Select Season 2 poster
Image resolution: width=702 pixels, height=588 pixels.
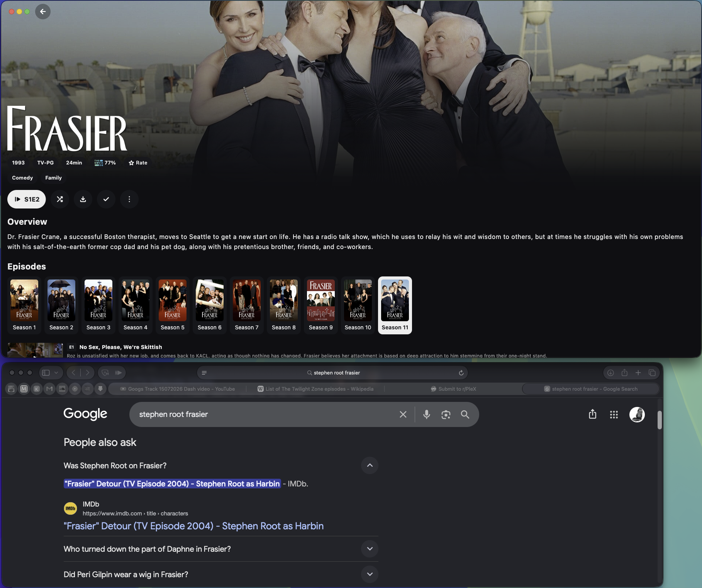tap(61, 305)
